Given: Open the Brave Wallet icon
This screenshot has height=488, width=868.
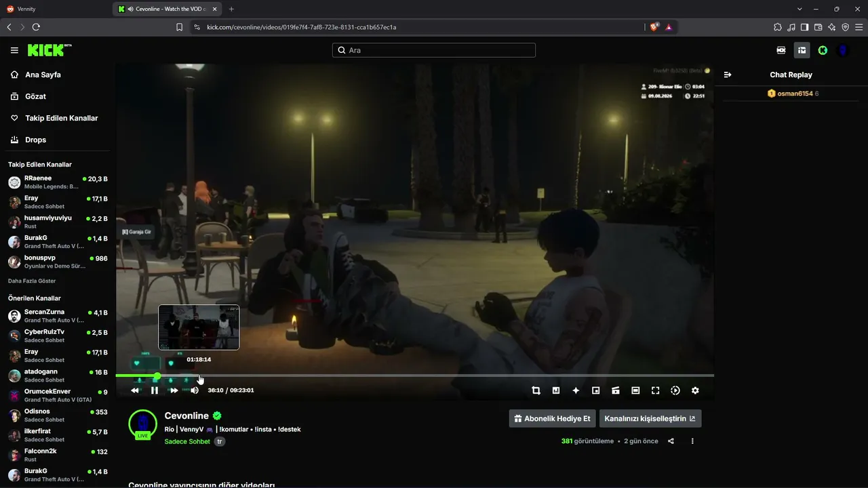Looking at the screenshot, I should [818, 27].
